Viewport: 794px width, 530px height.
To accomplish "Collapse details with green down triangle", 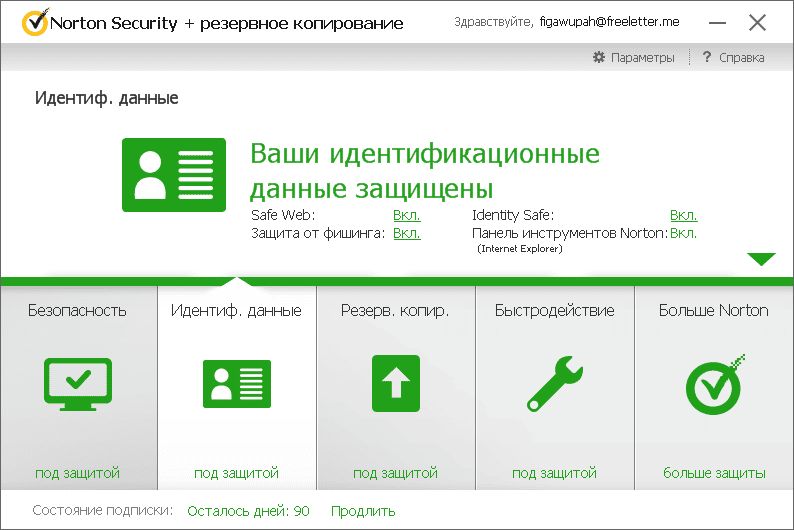I will pyautogui.click(x=761, y=259).
